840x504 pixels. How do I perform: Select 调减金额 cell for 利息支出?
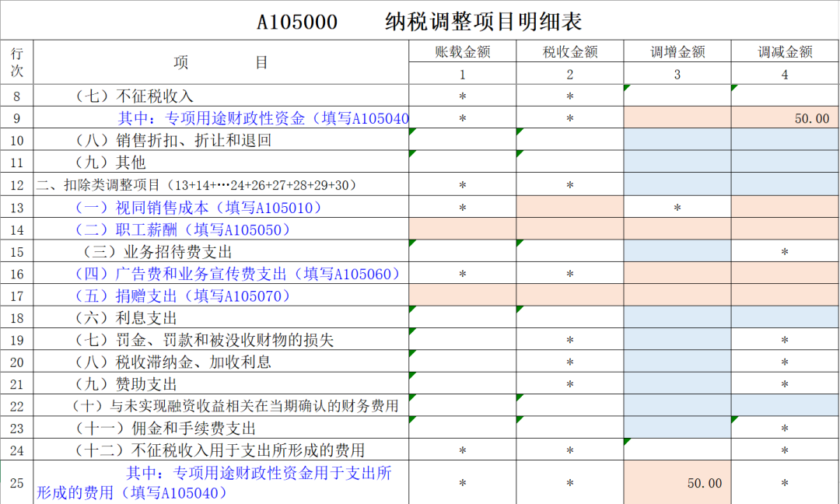coord(785,318)
